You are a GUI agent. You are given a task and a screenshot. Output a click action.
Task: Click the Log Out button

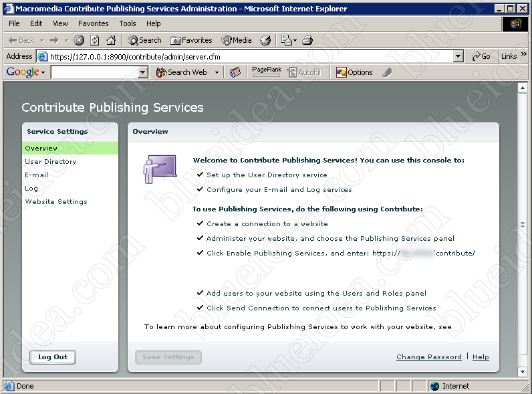53,357
